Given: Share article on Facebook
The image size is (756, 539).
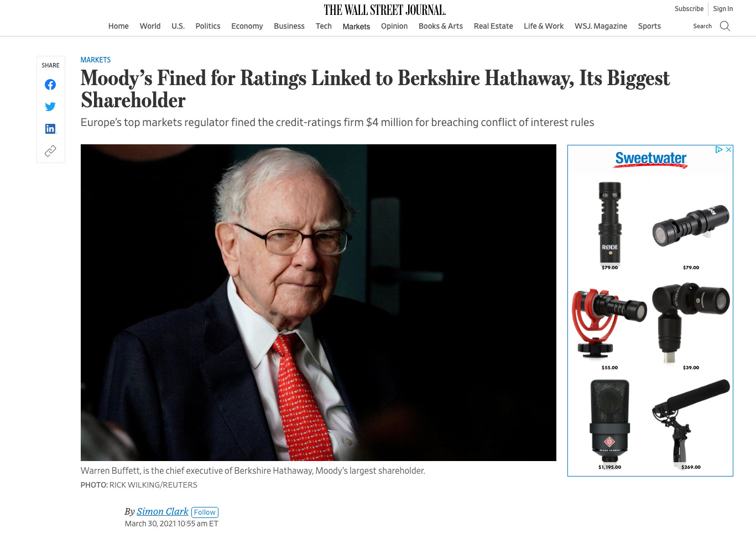Looking at the screenshot, I should (50, 85).
